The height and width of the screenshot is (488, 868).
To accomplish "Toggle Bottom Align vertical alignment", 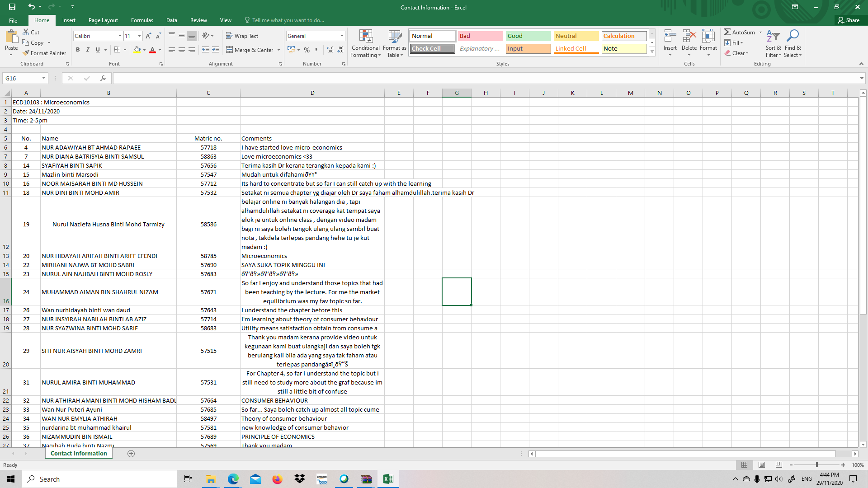I will (x=192, y=36).
